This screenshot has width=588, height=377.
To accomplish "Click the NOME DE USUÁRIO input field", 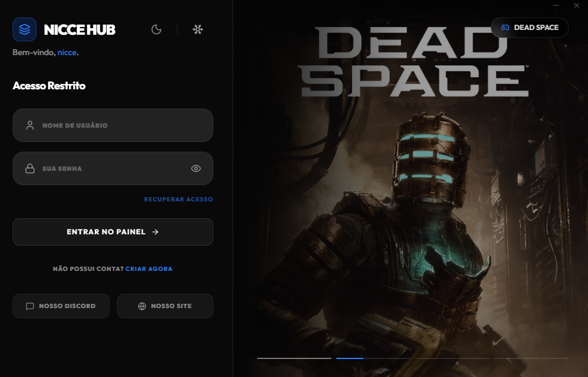I will pyautogui.click(x=113, y=125).
